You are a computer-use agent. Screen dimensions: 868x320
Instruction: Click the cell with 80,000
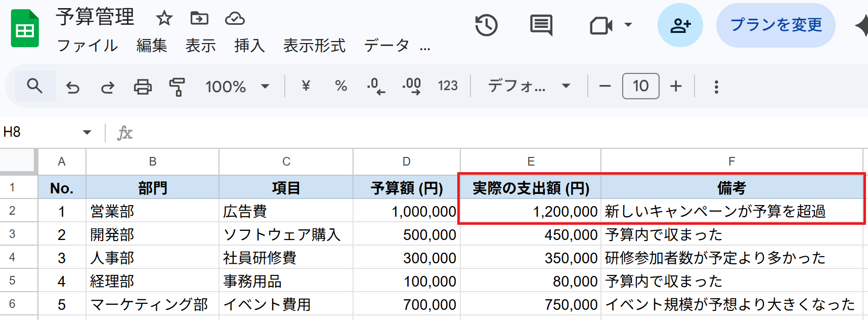(x=531, y=281)
